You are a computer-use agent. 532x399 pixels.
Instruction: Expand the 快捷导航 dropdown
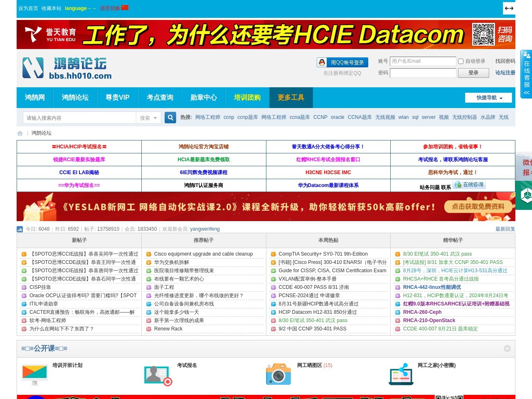(x=488, y=98)
